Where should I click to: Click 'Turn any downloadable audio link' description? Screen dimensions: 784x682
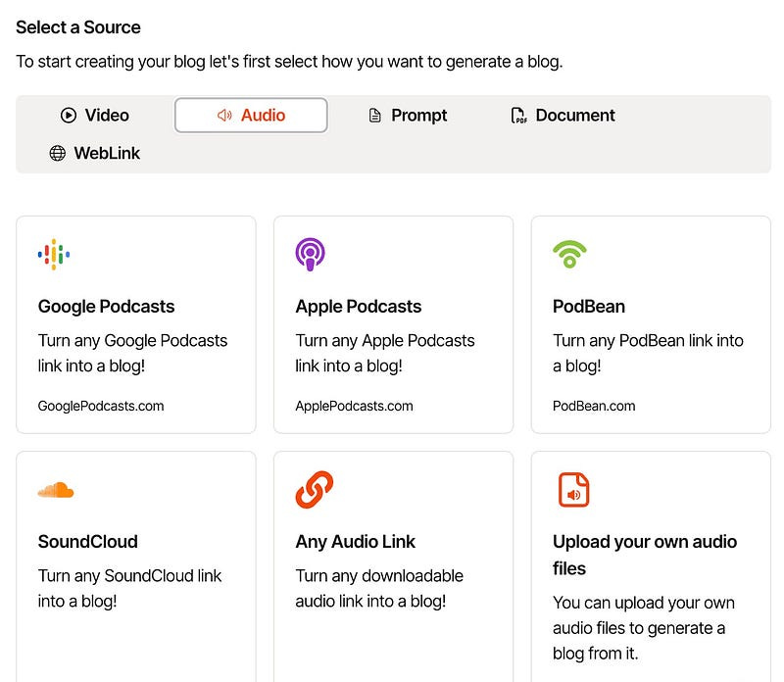point(379,589)
